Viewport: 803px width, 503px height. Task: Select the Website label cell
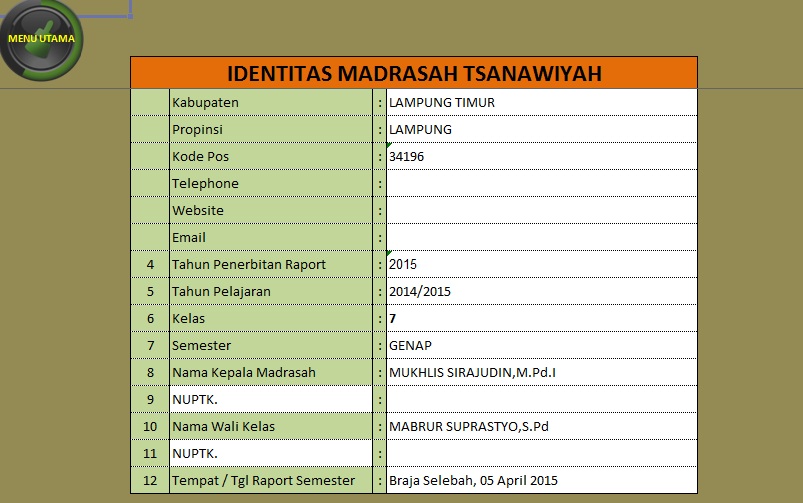pyautogui.click(x=271, y=211)
